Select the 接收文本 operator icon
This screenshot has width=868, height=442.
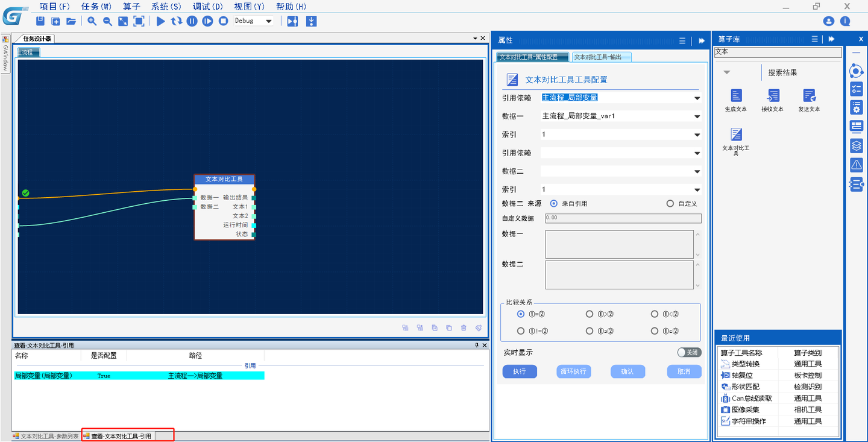[773, 95]
